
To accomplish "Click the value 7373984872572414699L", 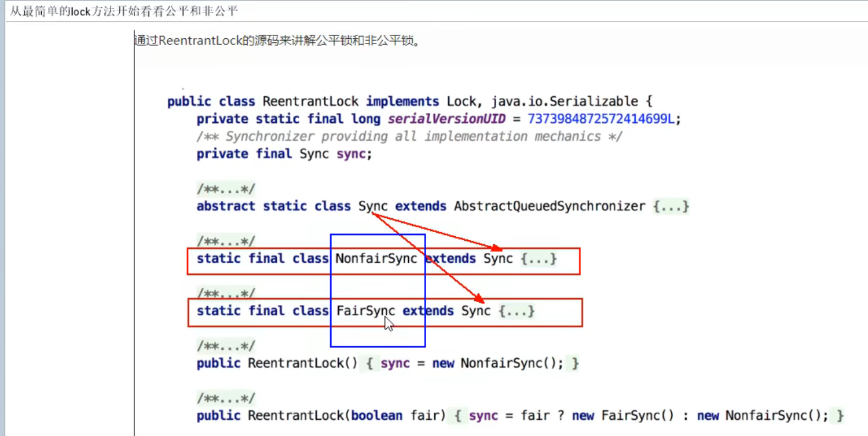I will [x=601, y=119].
